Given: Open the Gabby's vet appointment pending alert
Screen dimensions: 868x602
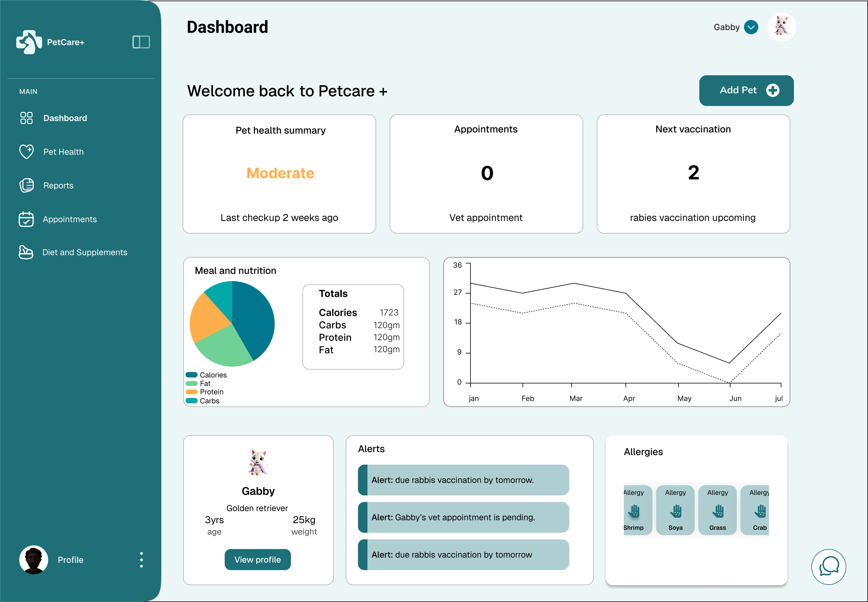Looking at the screenshot, I should point(464,517).
